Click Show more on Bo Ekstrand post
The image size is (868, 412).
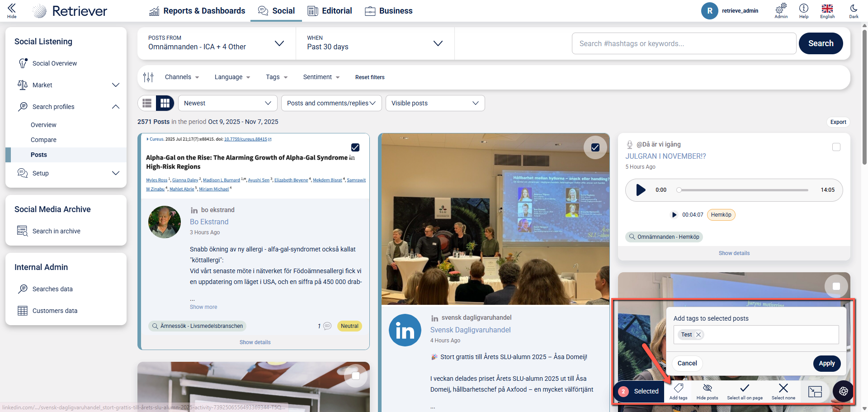tap(203, 307)
